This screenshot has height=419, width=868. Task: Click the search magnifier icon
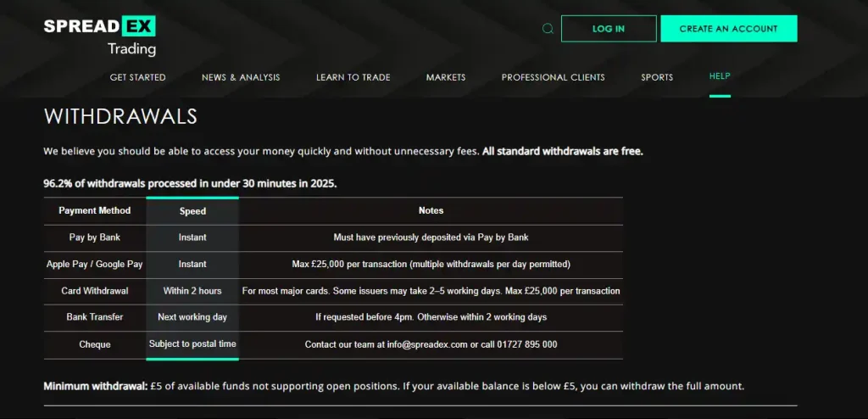click(x=548, y=28)
